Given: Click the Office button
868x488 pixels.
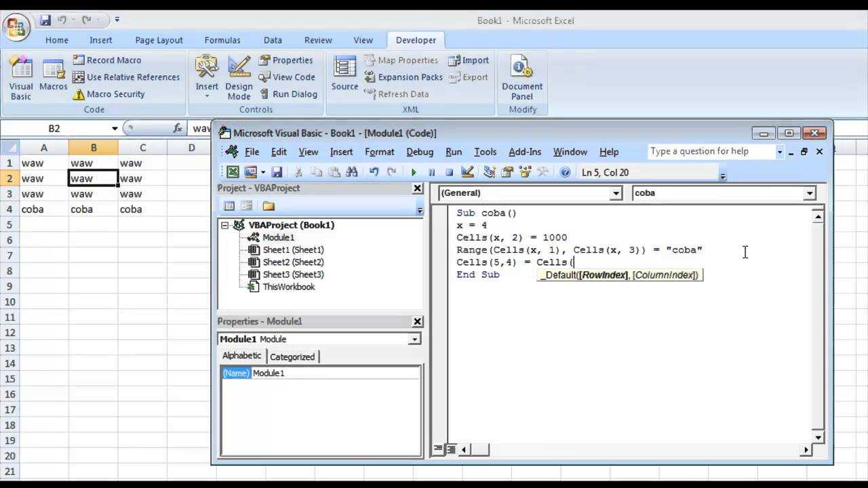Looking at the screenshot, I should click(15, 27).
